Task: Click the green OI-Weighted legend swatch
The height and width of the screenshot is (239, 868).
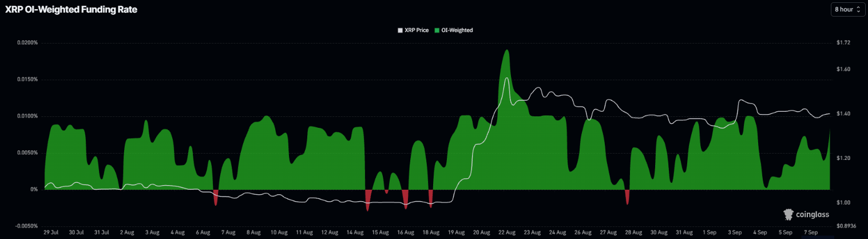Action: pos(437,30)
